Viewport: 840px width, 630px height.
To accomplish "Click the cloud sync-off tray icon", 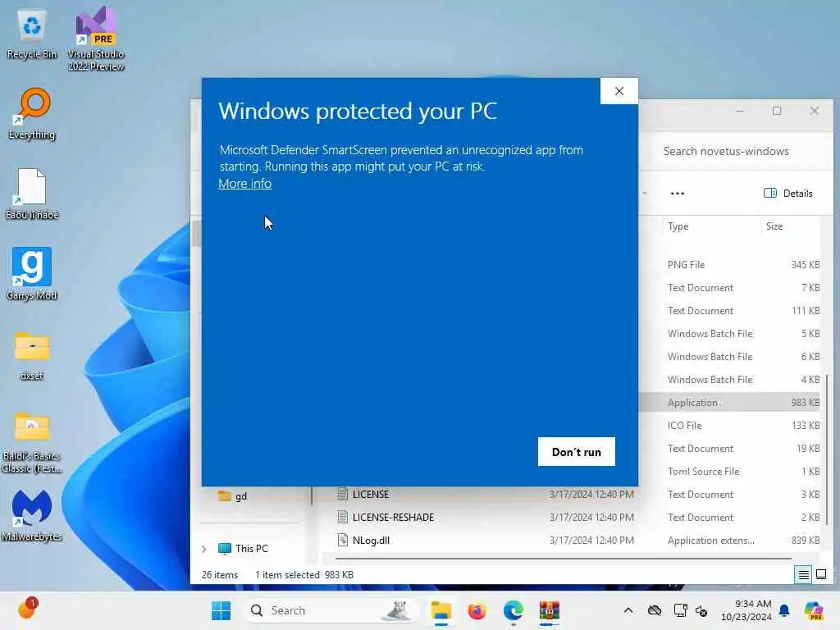I will click(x=654, y=610).
